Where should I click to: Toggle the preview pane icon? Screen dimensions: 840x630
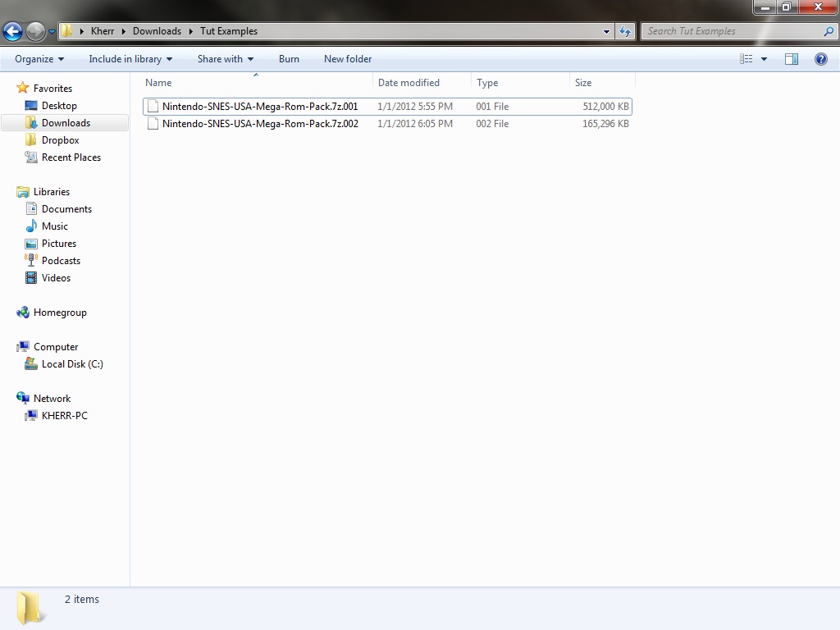[x=792, y=59]
